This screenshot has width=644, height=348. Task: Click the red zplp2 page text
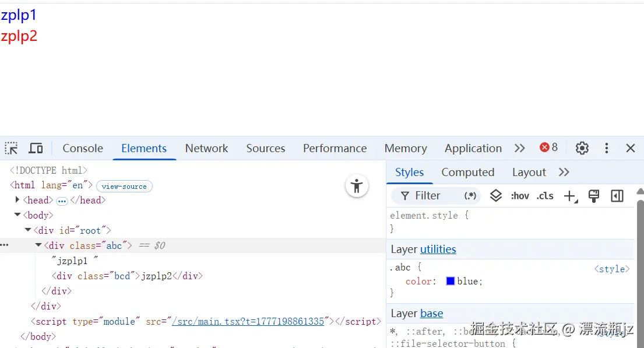click(x=19, y=36)
